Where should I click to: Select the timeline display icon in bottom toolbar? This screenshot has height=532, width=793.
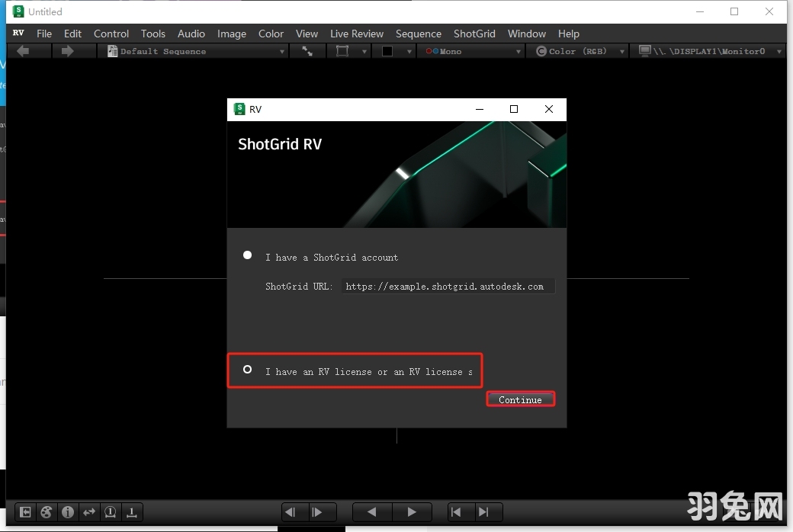(131, 512)
